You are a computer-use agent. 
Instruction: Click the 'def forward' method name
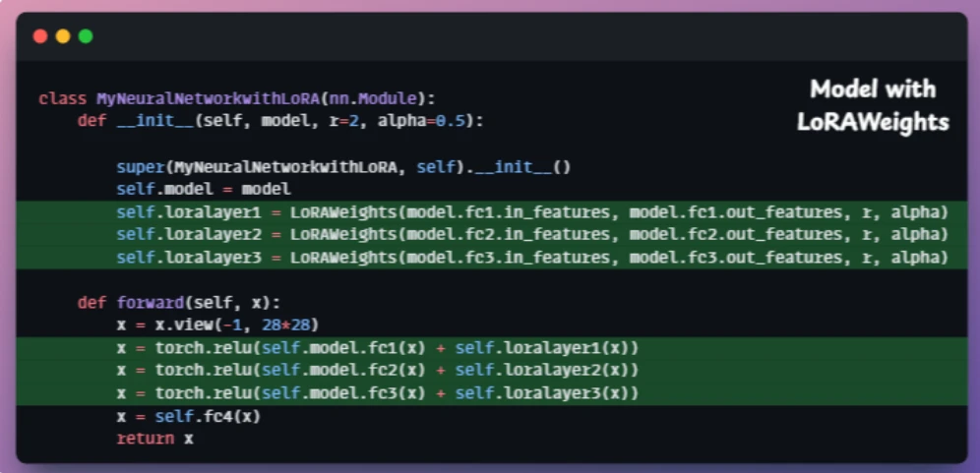click(x=150, y=303)
